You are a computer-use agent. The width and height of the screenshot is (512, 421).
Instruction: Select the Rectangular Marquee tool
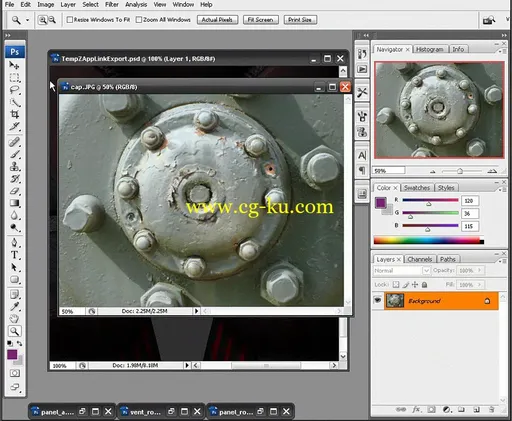tap(14, 78)
